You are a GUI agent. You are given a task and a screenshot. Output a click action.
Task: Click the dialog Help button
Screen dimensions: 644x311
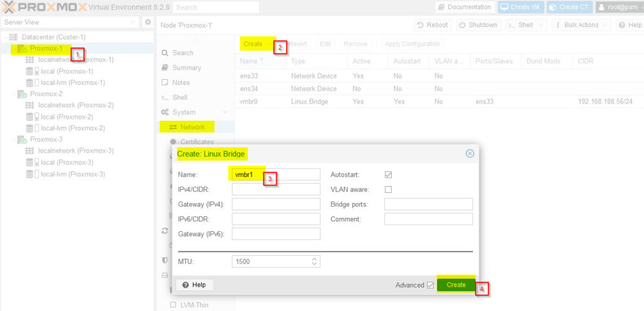coord(195,285)
